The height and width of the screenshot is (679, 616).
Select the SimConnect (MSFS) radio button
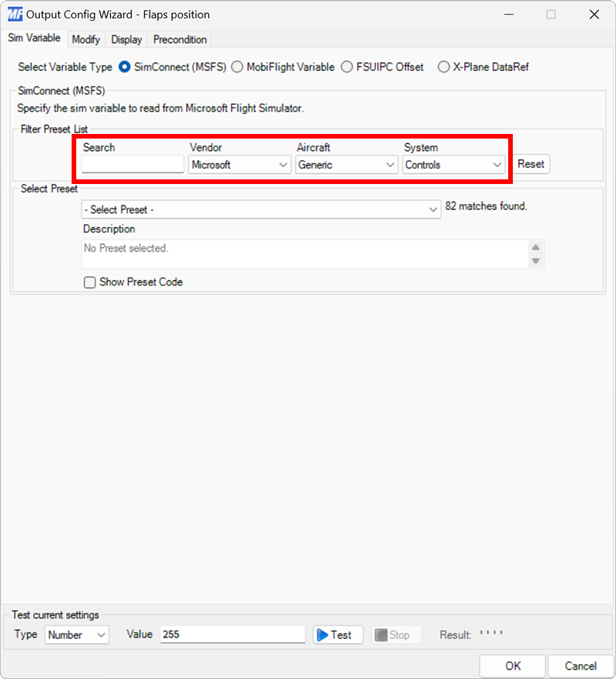124,67
